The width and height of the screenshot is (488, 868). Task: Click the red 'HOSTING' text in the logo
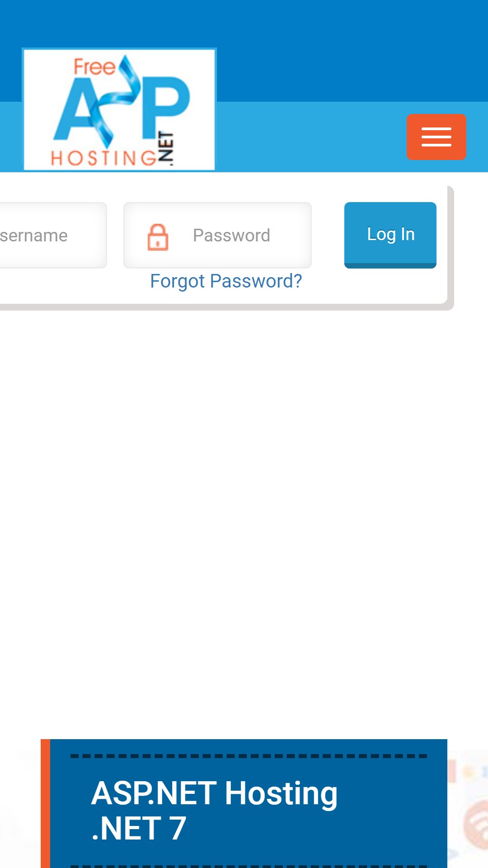(104, 158)
